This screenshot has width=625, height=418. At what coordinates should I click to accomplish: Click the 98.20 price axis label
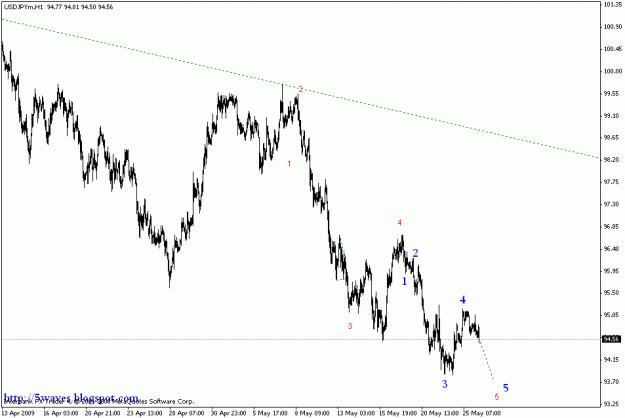(x=612, y=159)
